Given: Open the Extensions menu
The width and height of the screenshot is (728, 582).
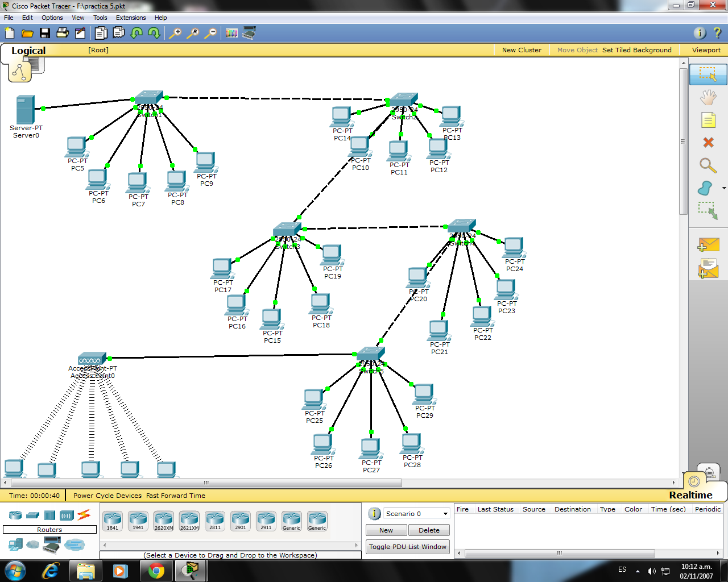Looking at the screenshot, I should [130, 18].
